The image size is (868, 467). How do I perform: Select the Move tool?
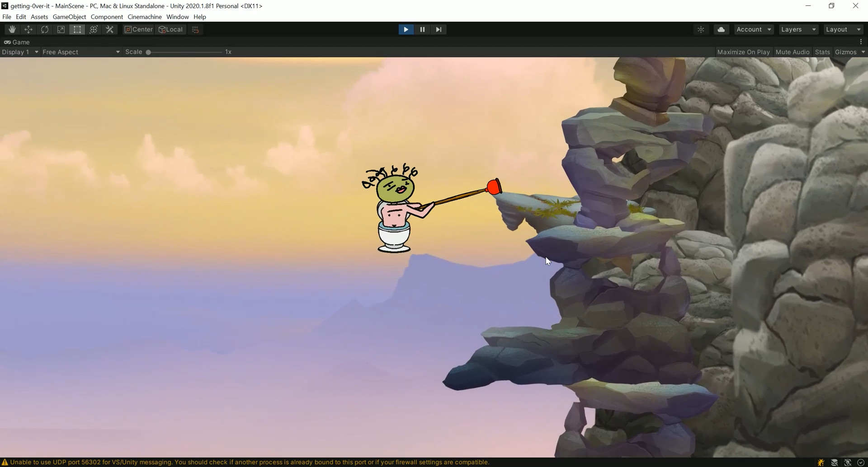(x=28, y=29)
